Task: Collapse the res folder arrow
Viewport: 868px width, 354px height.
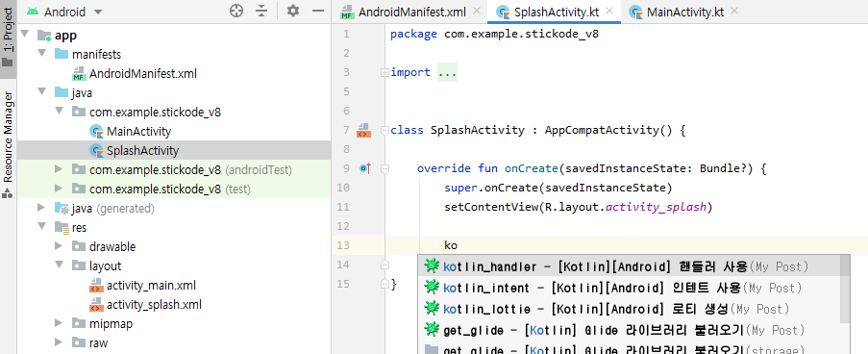Action: click(x=41, y=227)
